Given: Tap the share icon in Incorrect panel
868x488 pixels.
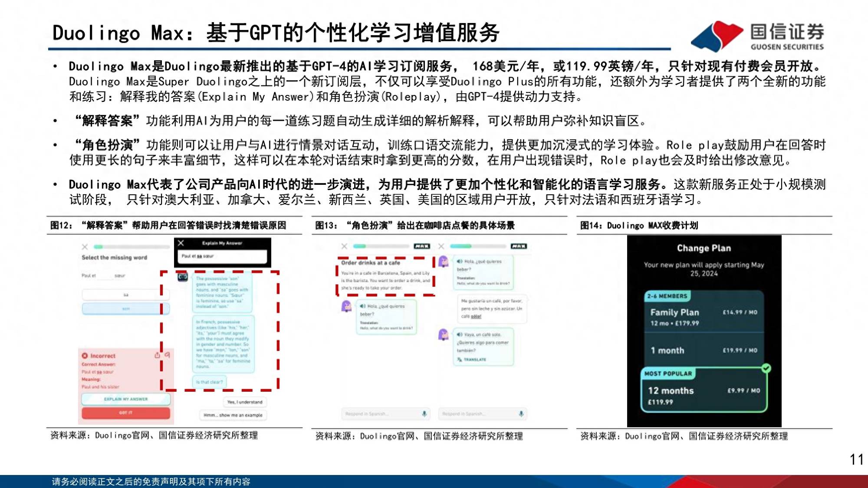Looking at the screenshot, I should [x=157, y=355].
